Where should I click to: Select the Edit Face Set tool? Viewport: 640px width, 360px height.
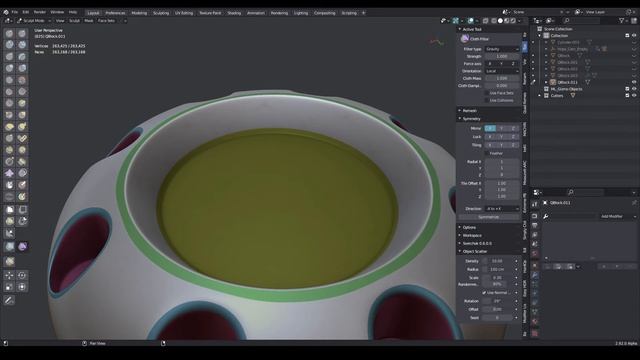pos(9,261)
